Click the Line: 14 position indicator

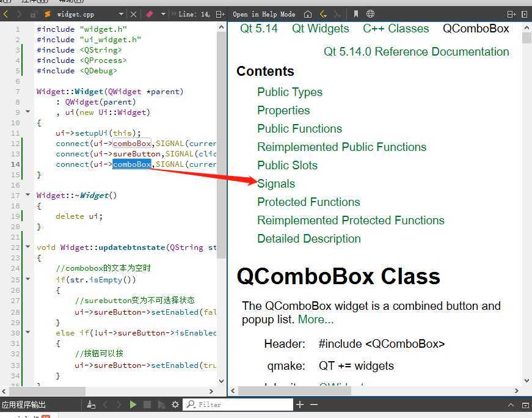pos(194,14)
